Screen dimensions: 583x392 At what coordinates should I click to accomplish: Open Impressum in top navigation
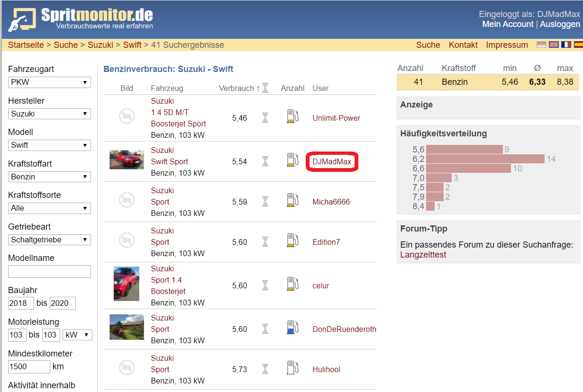[x=507, y=45]
